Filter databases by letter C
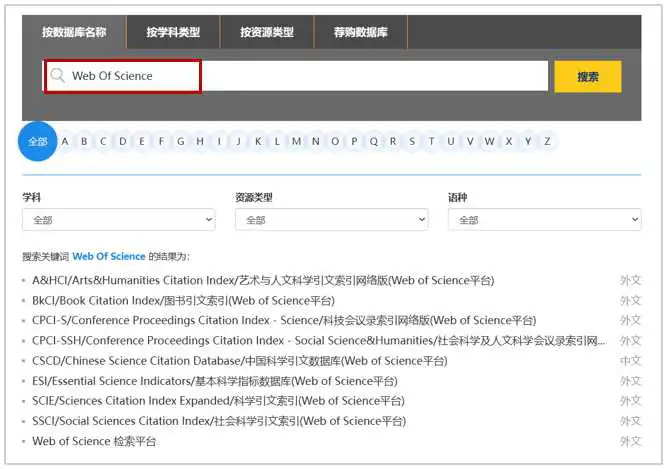 pos(103,142)
